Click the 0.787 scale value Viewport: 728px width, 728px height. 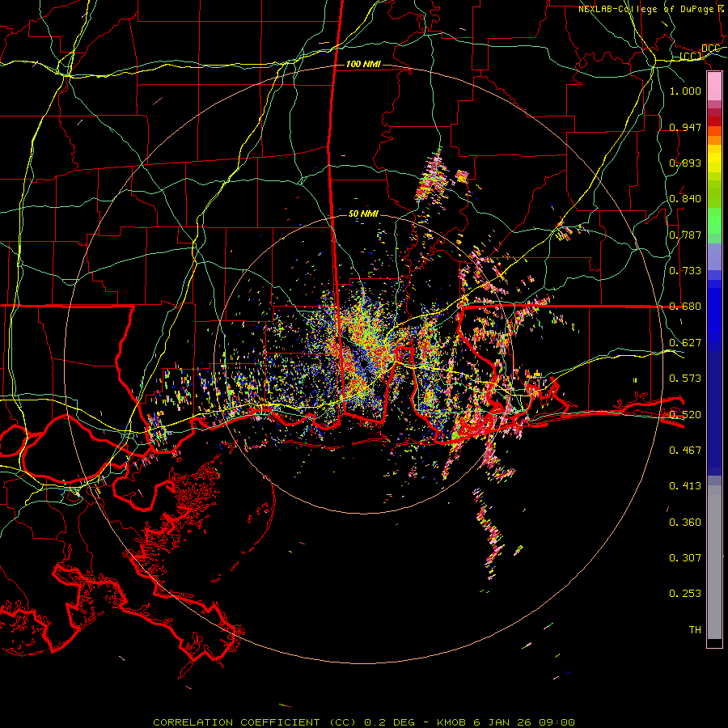(685, 235)
